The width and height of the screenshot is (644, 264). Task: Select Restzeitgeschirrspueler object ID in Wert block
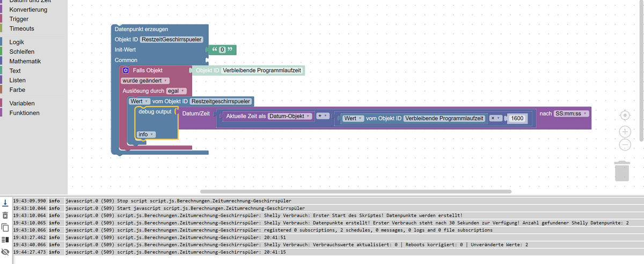click(x=221, y=101)
